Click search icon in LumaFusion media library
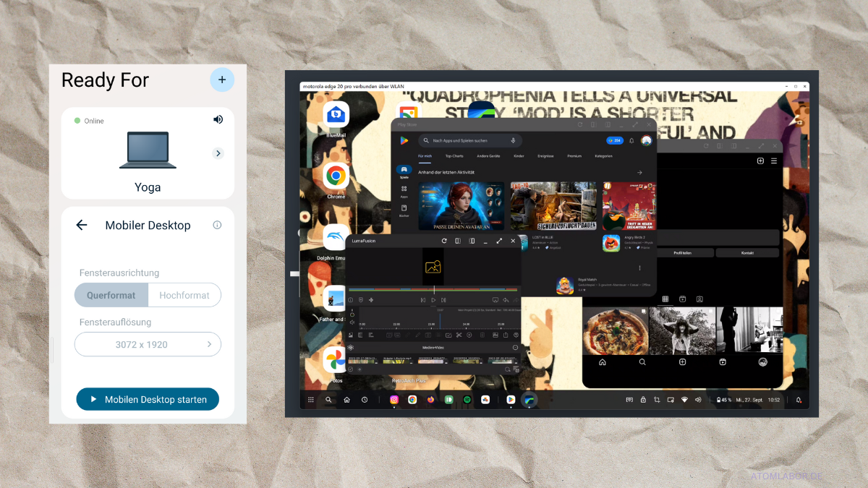Image resolution: width=868 pixels, height=488 pixels. (508, 369)
